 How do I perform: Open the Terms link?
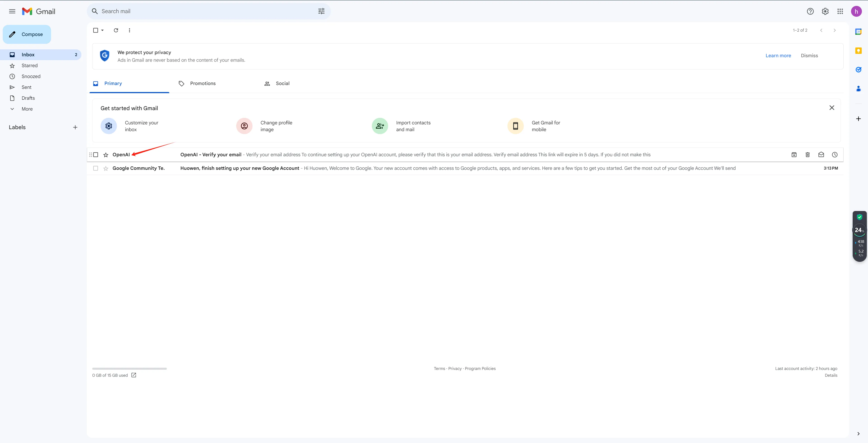click(439, 369)
